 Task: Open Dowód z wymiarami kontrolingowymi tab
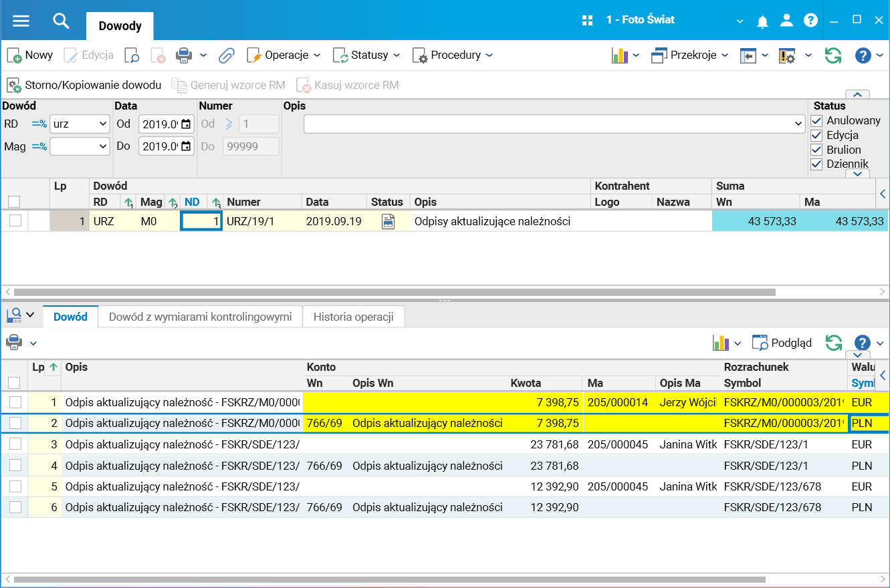(200, 317)
